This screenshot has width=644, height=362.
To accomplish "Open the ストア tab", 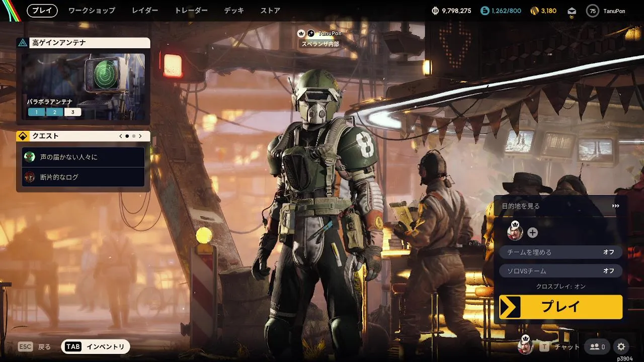I will 270,11.
